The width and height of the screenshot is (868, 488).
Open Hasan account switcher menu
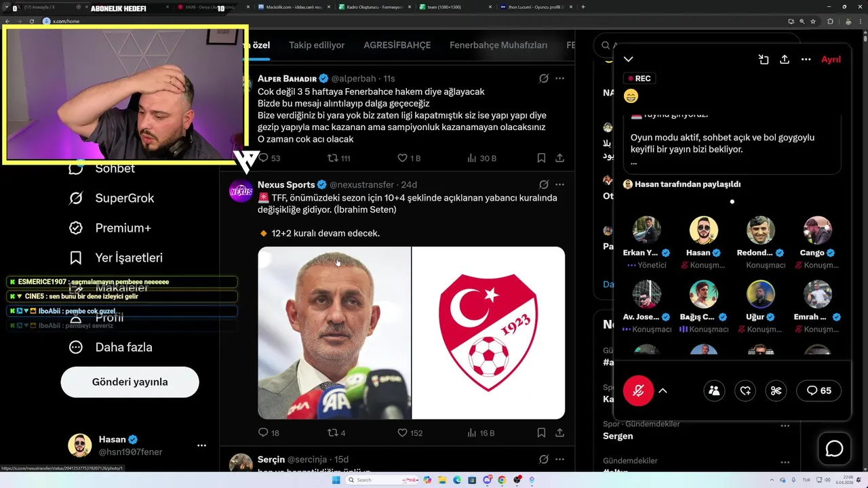click(201, 445)
